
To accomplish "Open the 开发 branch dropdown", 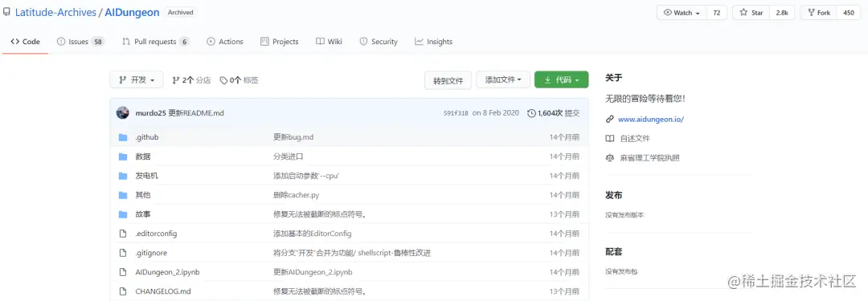I will [x=137, y=79].
